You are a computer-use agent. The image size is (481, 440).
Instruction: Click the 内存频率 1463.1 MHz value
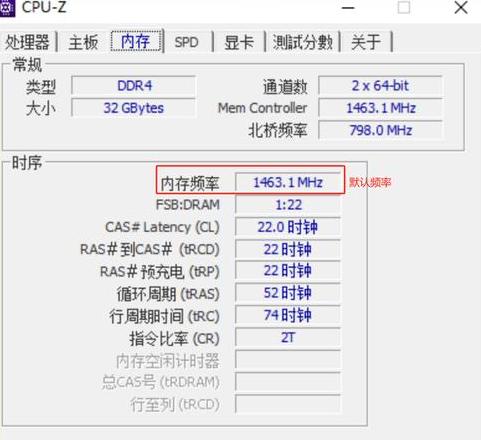click(x=288, y=182)
